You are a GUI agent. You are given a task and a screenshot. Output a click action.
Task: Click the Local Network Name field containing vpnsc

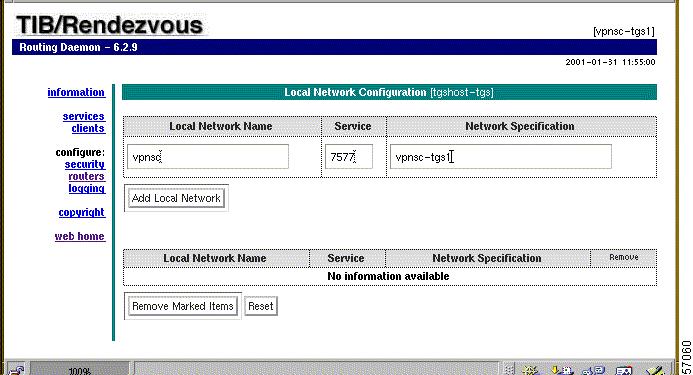[x=208, y=157]
